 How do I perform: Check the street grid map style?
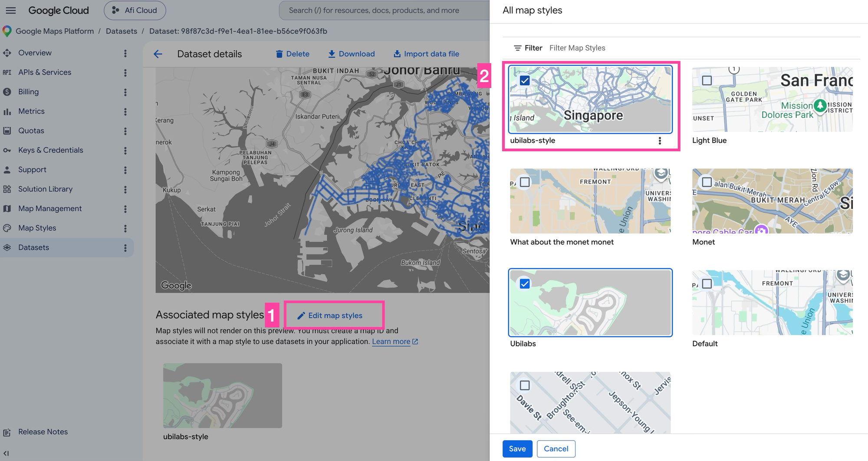click(525, 385)
